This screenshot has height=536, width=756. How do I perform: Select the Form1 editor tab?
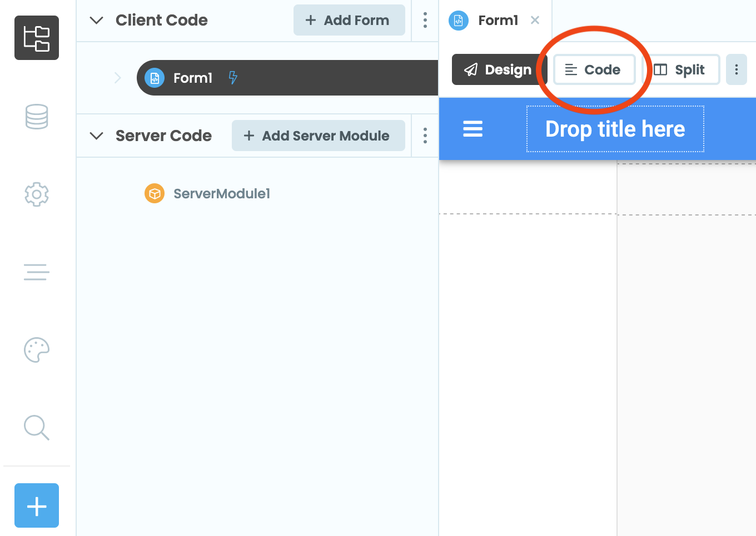tap(496, 20)
